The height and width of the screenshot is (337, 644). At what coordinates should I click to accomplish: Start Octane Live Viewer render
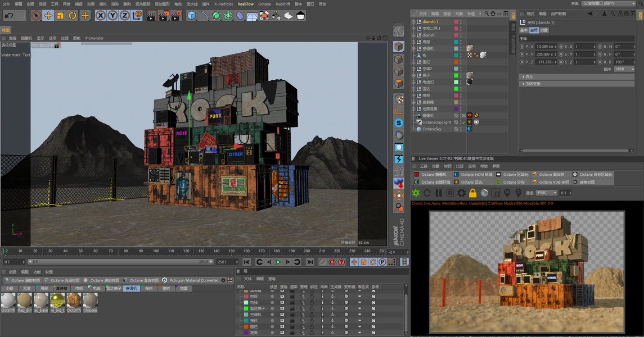(416, 193)
